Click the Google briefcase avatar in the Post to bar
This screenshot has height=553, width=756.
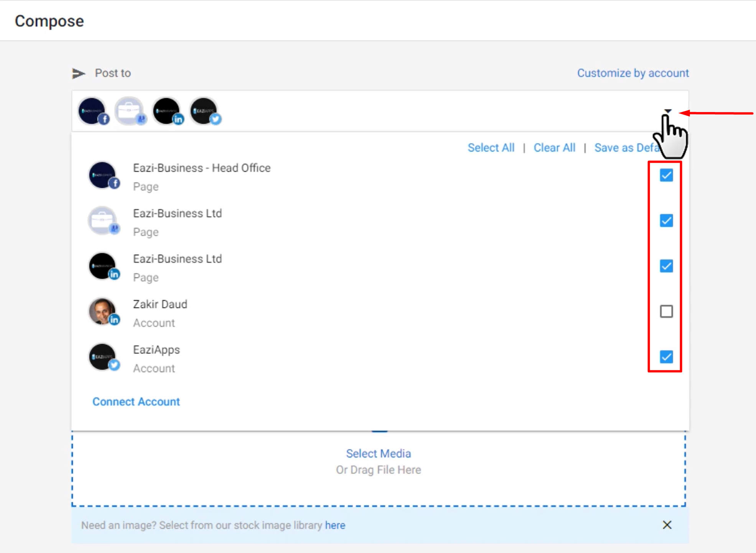tap(130, 111)
